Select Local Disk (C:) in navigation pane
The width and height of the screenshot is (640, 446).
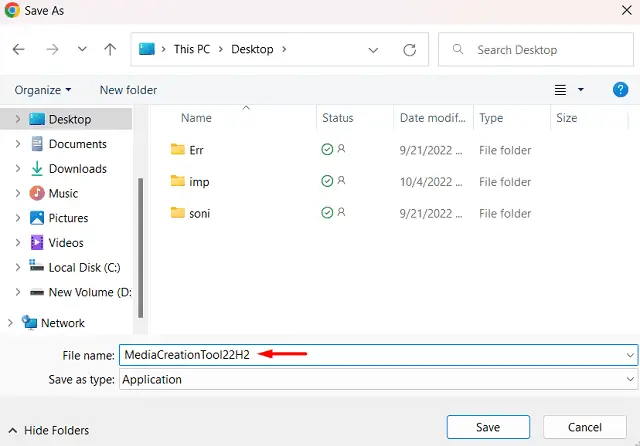[84, 268]
